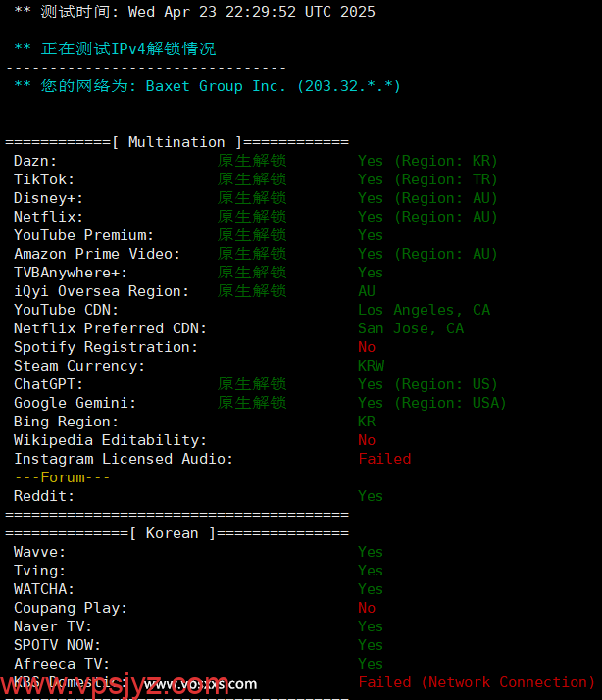Click the 'Baxet Group Inc.' network line
Viewport: 602px width, 700px height.
pyautogui.click(x=207, y=86)
